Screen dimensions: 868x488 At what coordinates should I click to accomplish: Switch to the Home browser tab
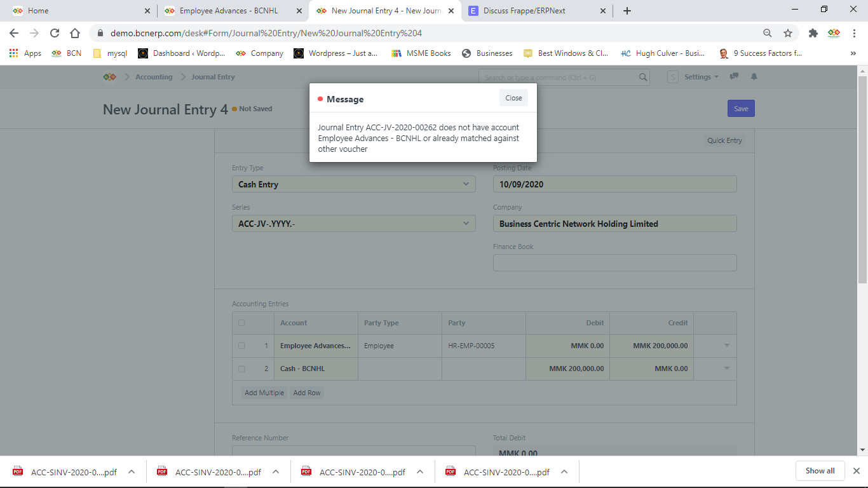click(x=79, y=11)
